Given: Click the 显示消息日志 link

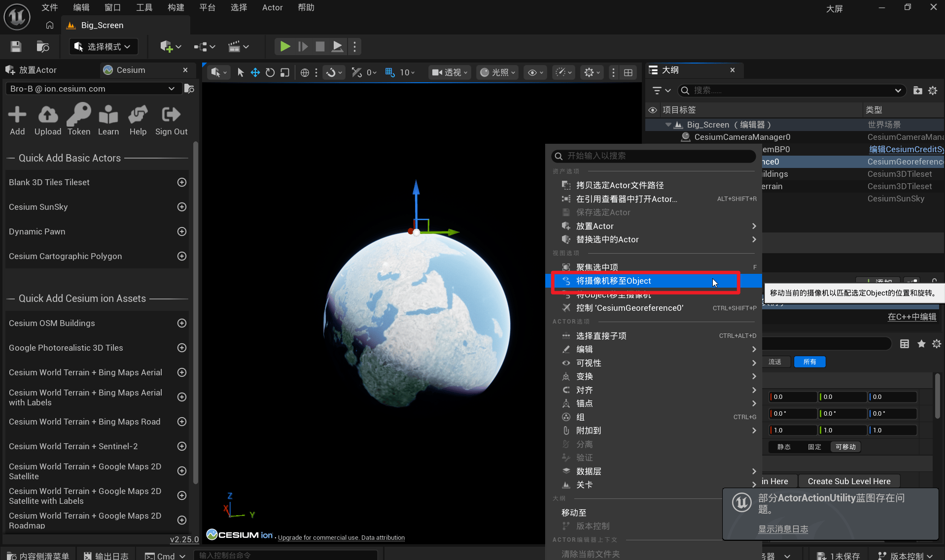Looking at the screenshot, I should (x=783, y=529).
